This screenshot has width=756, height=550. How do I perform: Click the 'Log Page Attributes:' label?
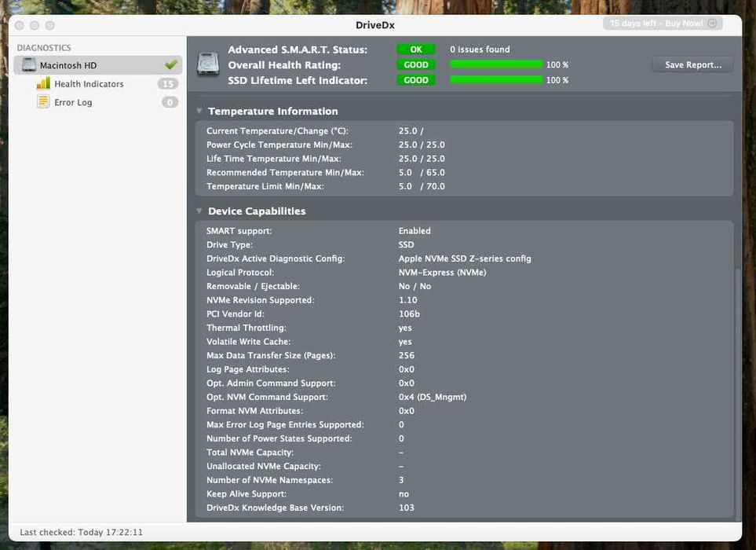pos(248,369)
